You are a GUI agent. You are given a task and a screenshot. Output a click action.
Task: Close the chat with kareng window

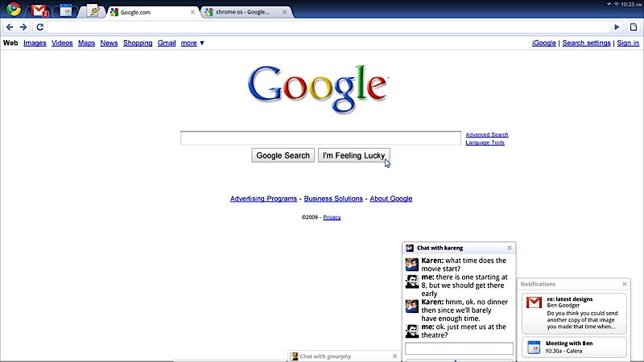click(x=510, y=248)
